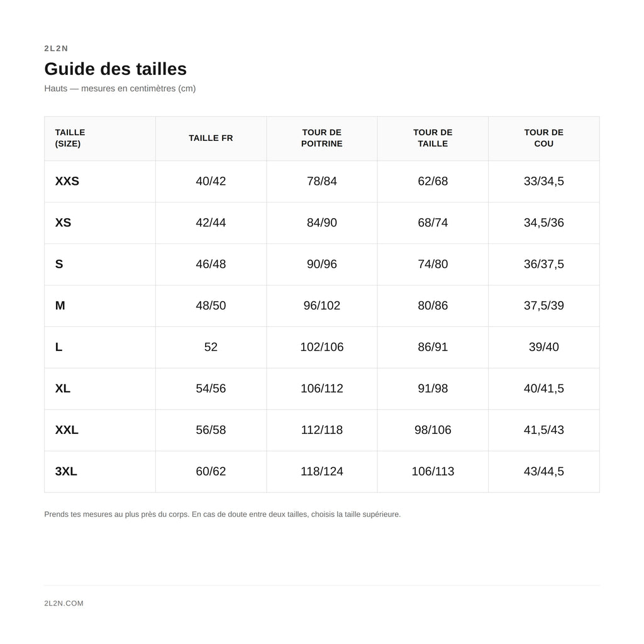Click the Guide des tailles heading

tap(116, 69)
